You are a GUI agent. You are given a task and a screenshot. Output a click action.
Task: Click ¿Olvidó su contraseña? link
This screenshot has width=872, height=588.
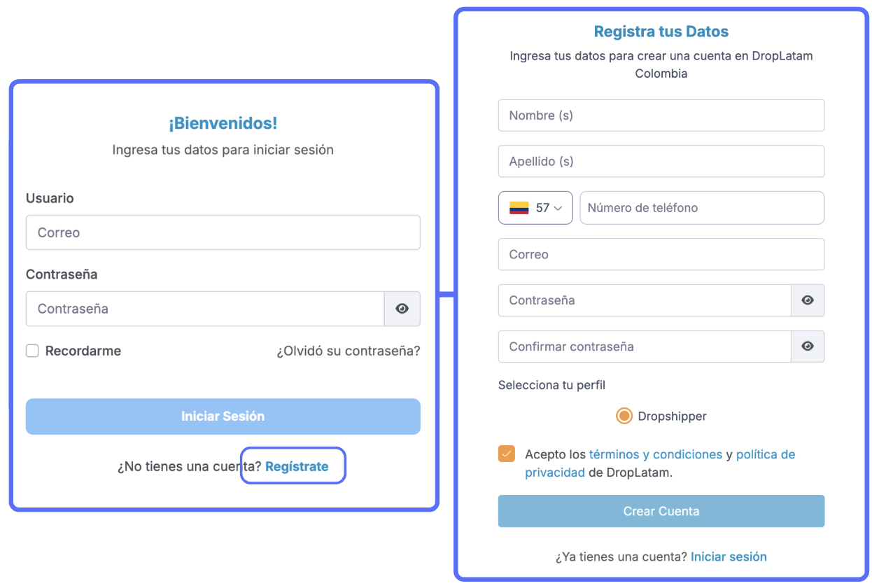(349, 351)
